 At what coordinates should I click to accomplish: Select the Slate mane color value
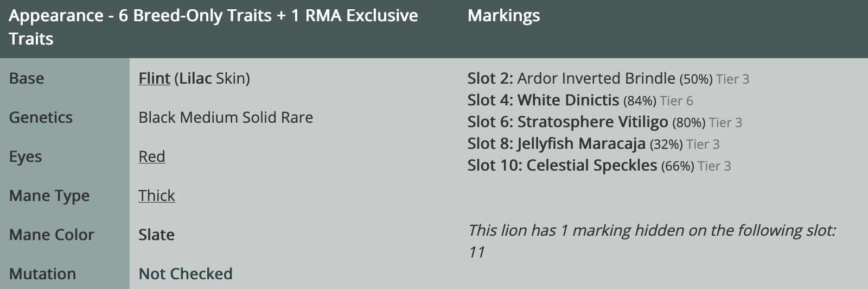tap(156, 235)
